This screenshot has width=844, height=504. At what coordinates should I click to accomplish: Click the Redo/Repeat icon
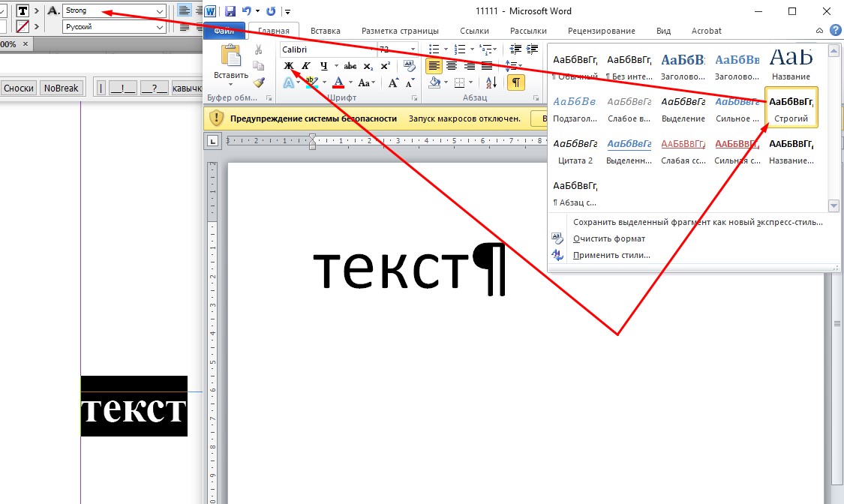tap(271, 11)
